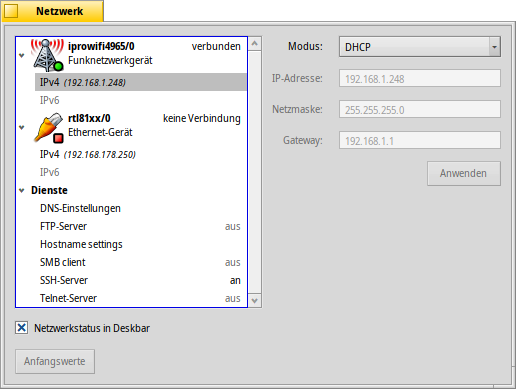Click the 'aus' status next to Telnet-Server
Viewport: 516px width, 389px height.
(x=232, y=299)
